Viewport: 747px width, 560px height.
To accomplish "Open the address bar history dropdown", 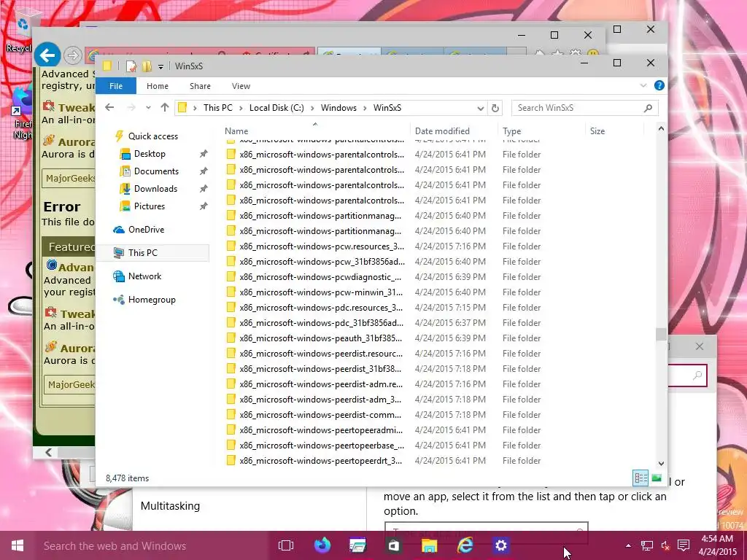I will [x=481, y=108].
